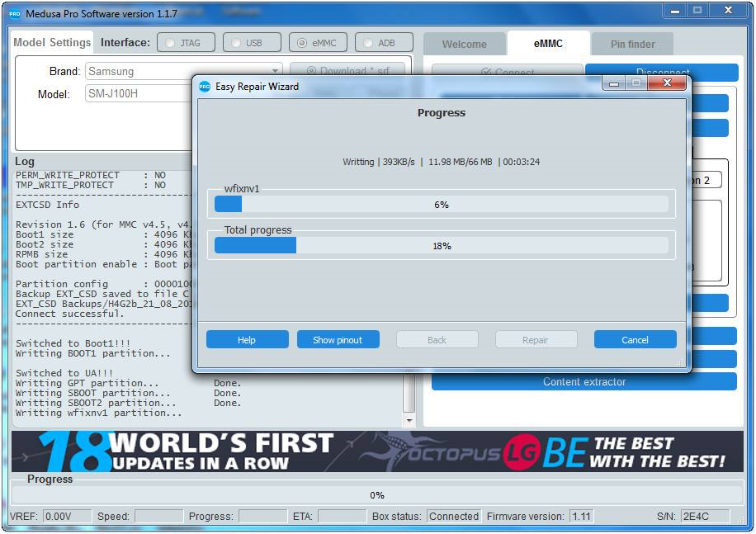Click log line 'Switched to UA!!!'

tap(64, 373)
